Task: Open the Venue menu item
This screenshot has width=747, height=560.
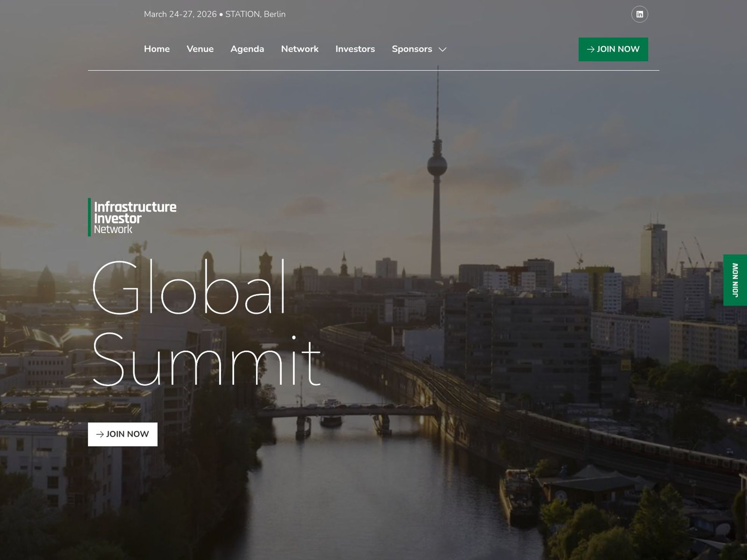Action: [x=200, y=49]
